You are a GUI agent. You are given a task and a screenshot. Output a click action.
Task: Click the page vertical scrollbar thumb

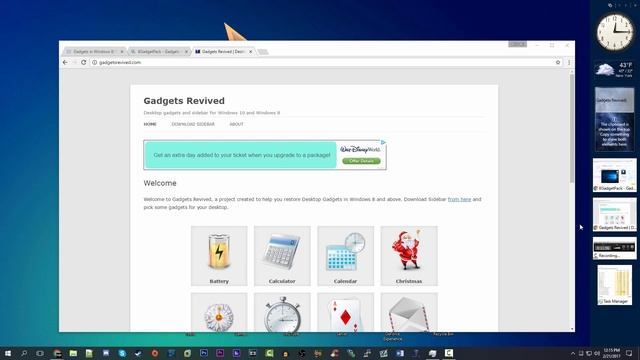(x=572, y=129)
